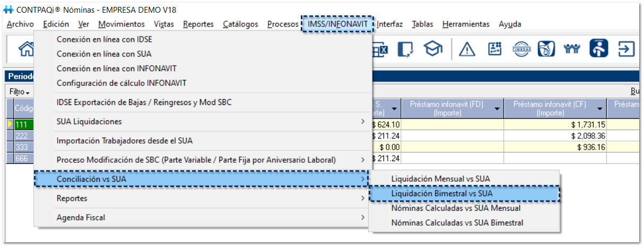
Task: Select Liquidación Bimestral vs SUA
Action: 464,193
